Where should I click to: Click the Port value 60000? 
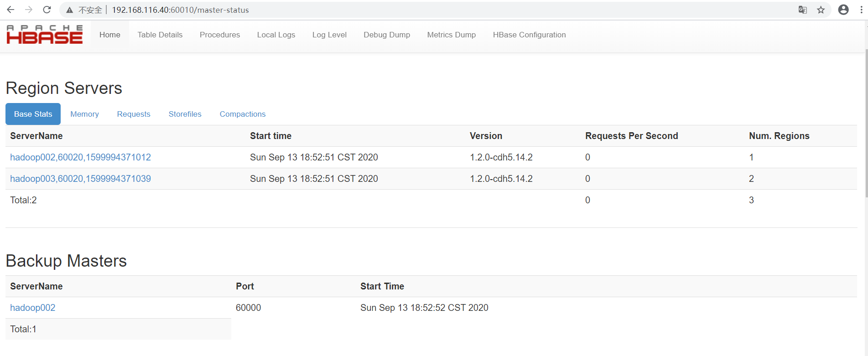pyautogui.click(x=248, y=308)
